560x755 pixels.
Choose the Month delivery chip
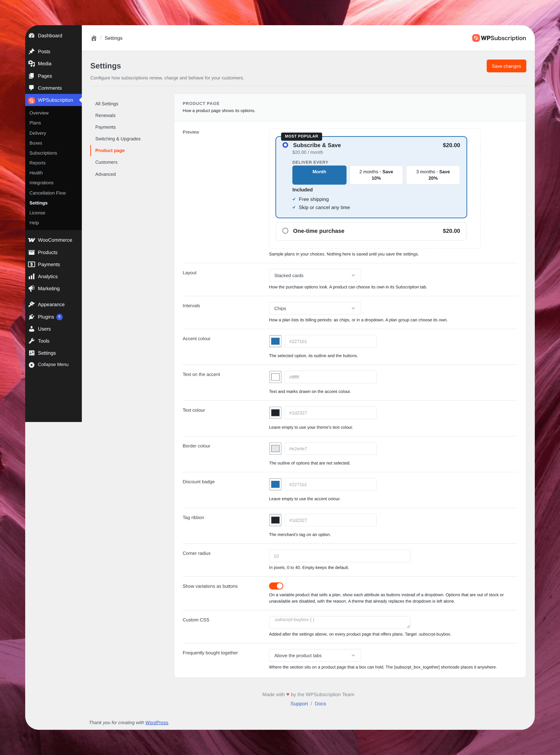pos(319,175)
